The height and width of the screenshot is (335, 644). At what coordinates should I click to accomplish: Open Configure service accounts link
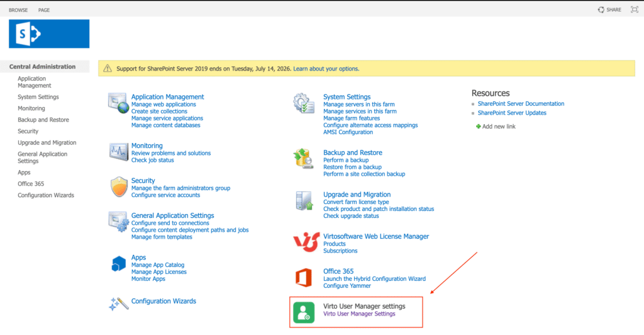(x=165, y=195)
